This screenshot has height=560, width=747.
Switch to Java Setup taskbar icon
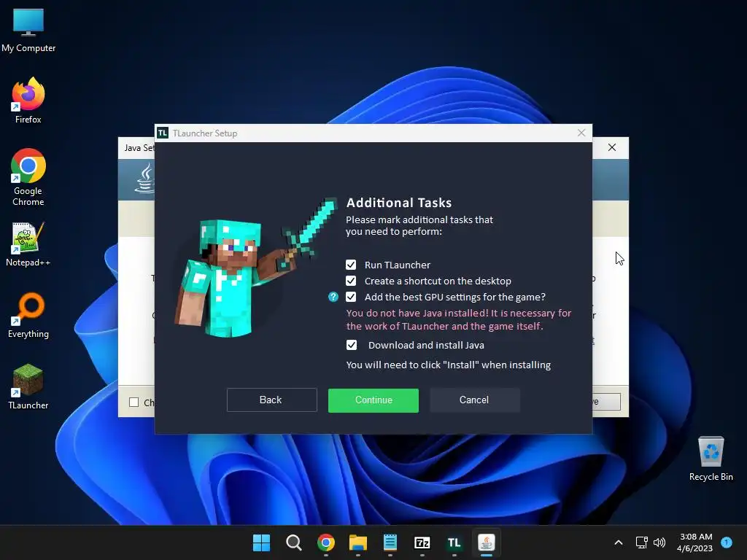coord(487,542)
